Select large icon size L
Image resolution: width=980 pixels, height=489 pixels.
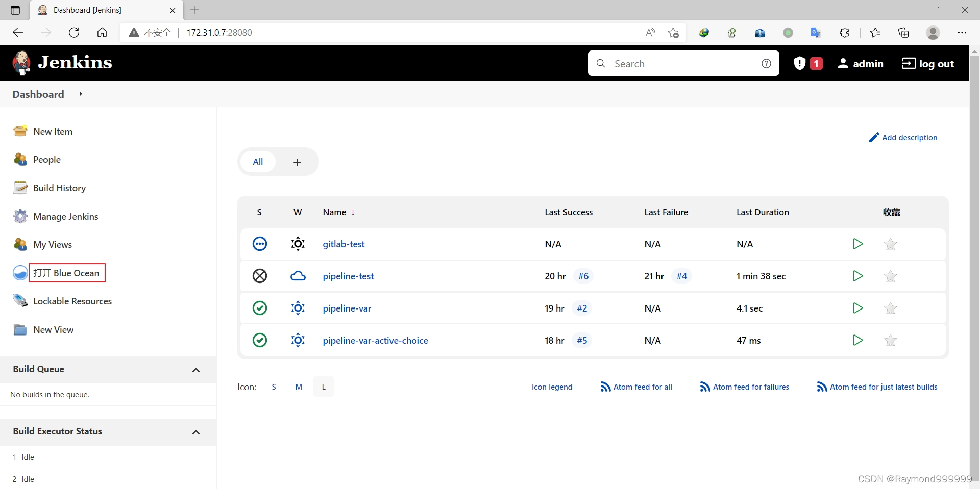324,387
